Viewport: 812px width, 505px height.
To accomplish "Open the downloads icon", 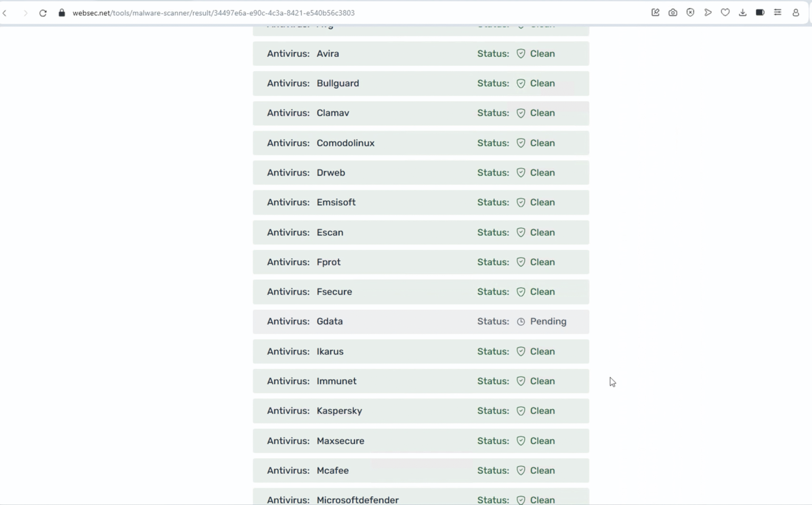I will [743, 13].
